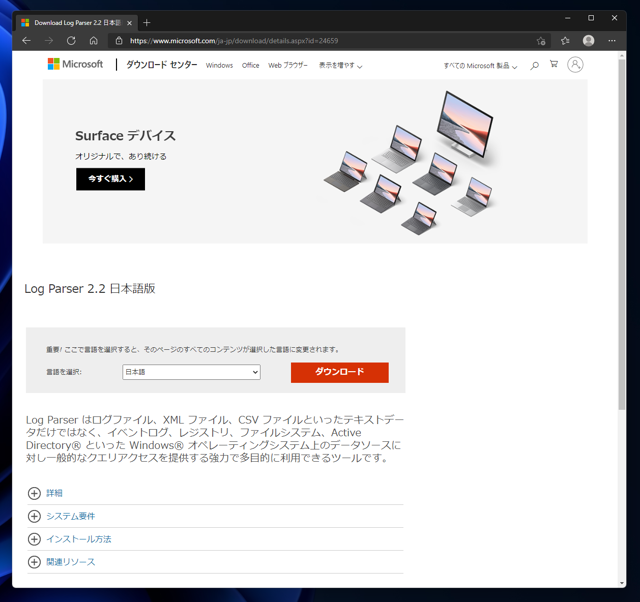The width and height of the screenshot is (640, 602).
Task: Click the scrollbar down arrow
Action: pyautogui.click(x=622, y=583)
